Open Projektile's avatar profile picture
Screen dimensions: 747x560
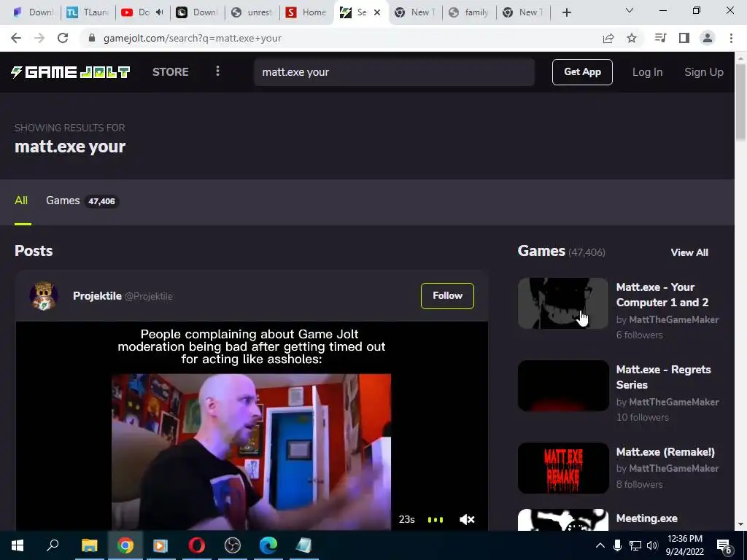[44, 296]
